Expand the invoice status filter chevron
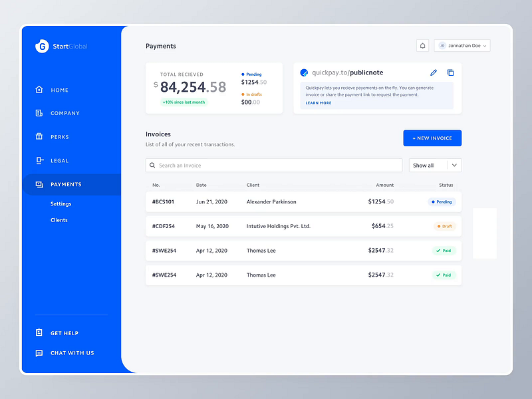Screen dimensions: 532x399 454,165
